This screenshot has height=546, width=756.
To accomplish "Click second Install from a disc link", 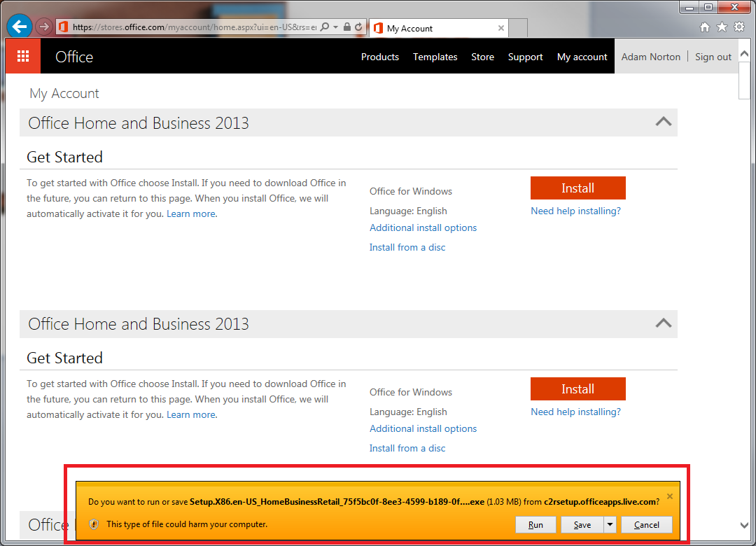I will click(x=407, y=448).
